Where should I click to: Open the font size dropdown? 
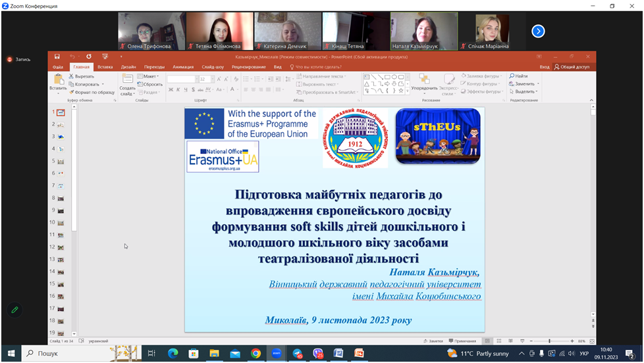click(211, 79)
